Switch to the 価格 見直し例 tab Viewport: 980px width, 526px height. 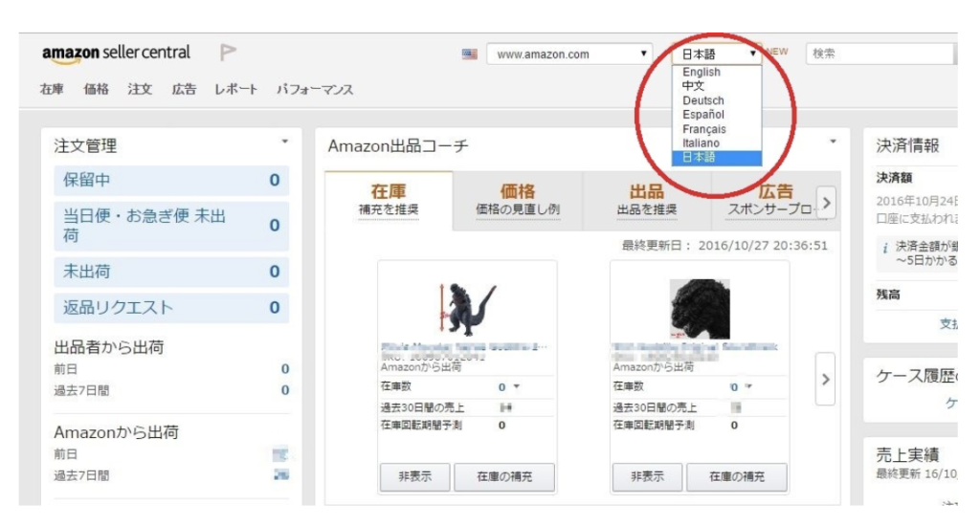[x=518, y=200]
